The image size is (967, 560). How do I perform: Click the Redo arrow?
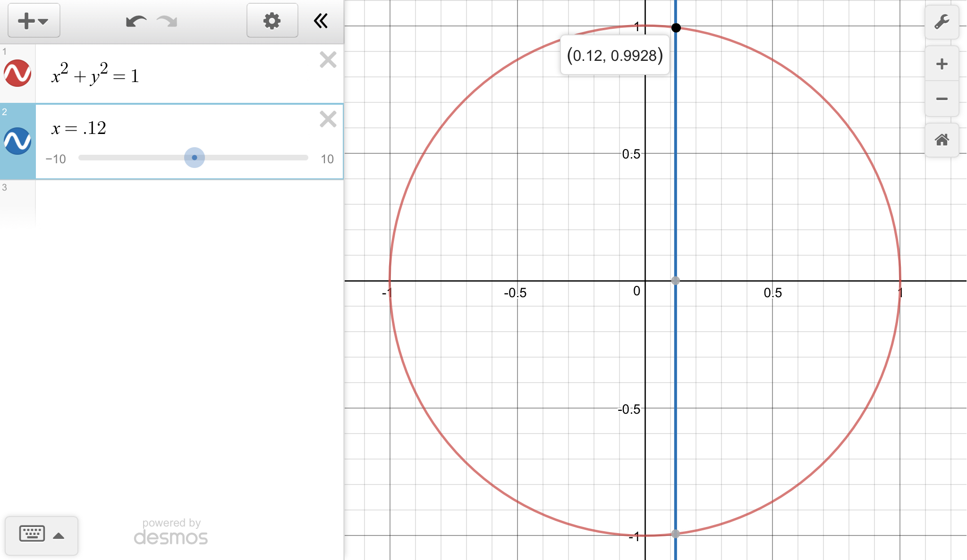pos(167,21)
